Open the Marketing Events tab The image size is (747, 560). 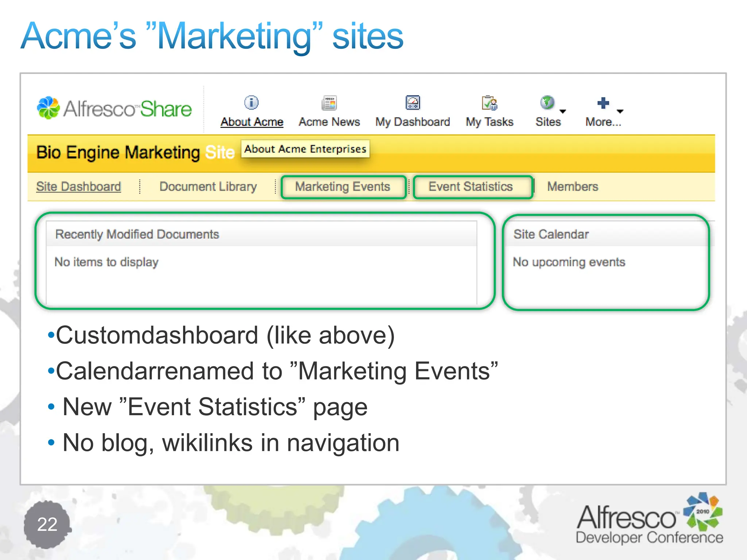pyautogui.click(x=343, y=187)
